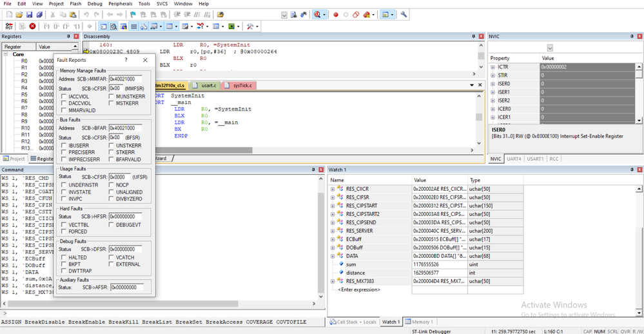Click the Save file toolbar icon
Image resolution: width=644 pixels, height=334 pixels.
pos(30,14)
